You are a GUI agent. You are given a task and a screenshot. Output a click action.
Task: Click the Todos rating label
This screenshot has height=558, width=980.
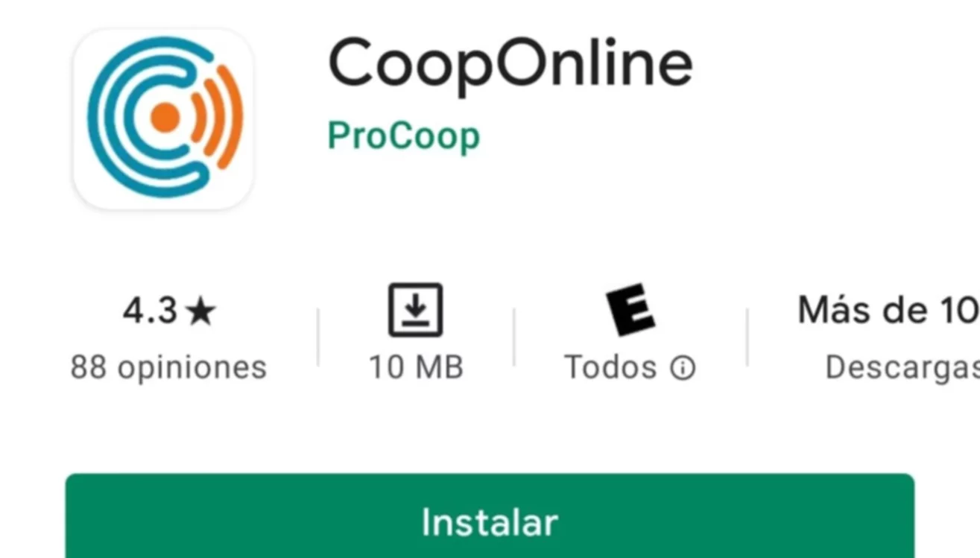pos(610,367)
